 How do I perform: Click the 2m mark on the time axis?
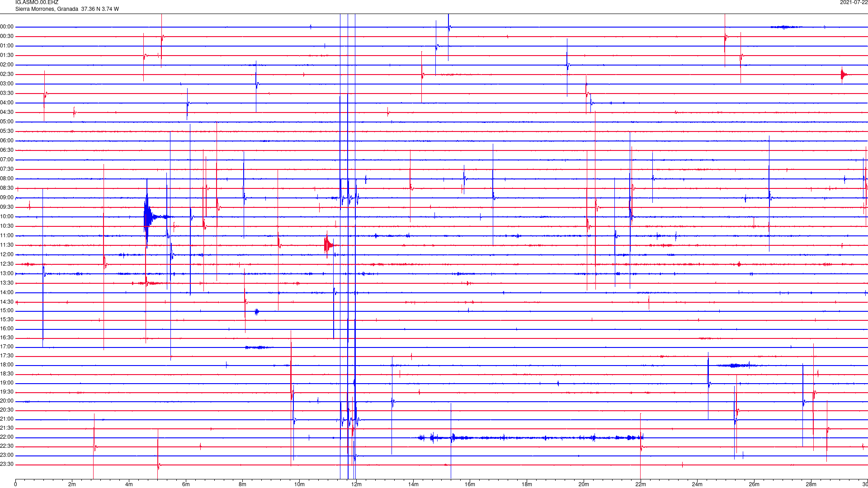(x=72, y=485)
